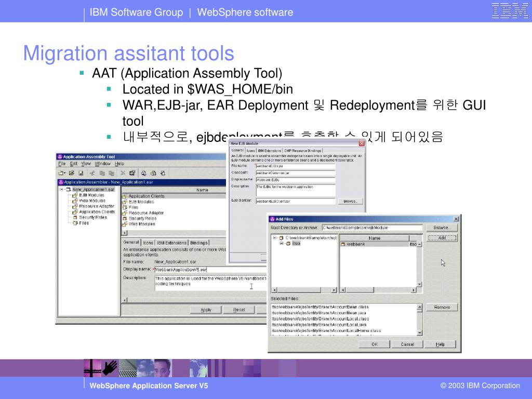Open the Help menu
Image resolution: width=532 pixels, height=399 pixels.
pos(119,164)
